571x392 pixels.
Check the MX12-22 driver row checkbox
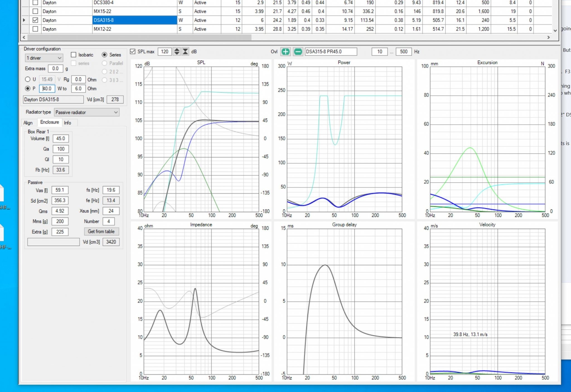point(35,29)
